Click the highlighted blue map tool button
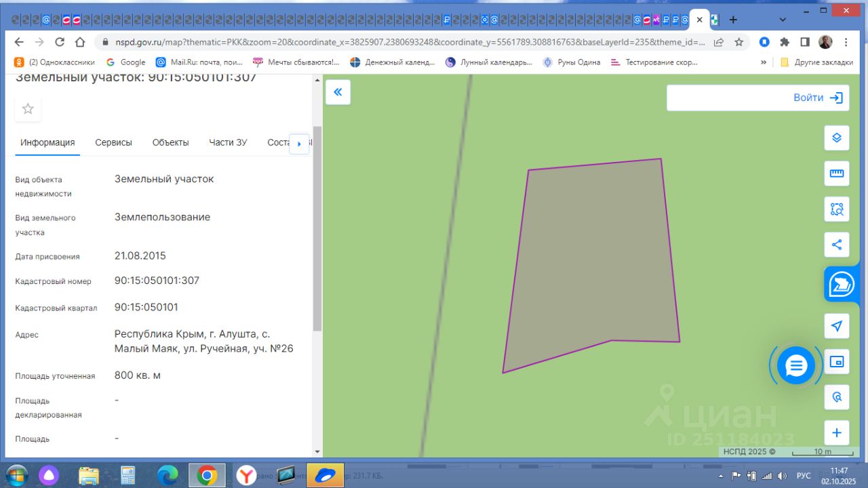The height and width of the screenshot is (488, 868). (x=843, y=285)
